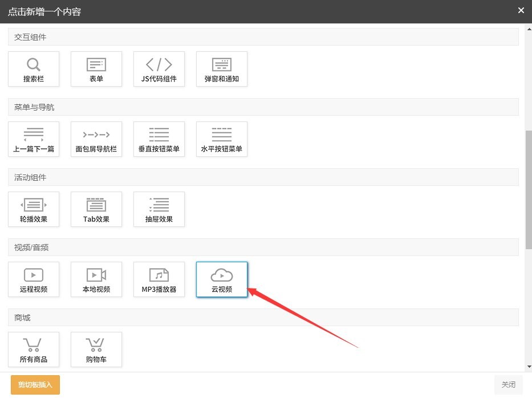Click the 交互组件 section header
The height and width of the screenshot is (398, 532).
(x=263, y=37)
